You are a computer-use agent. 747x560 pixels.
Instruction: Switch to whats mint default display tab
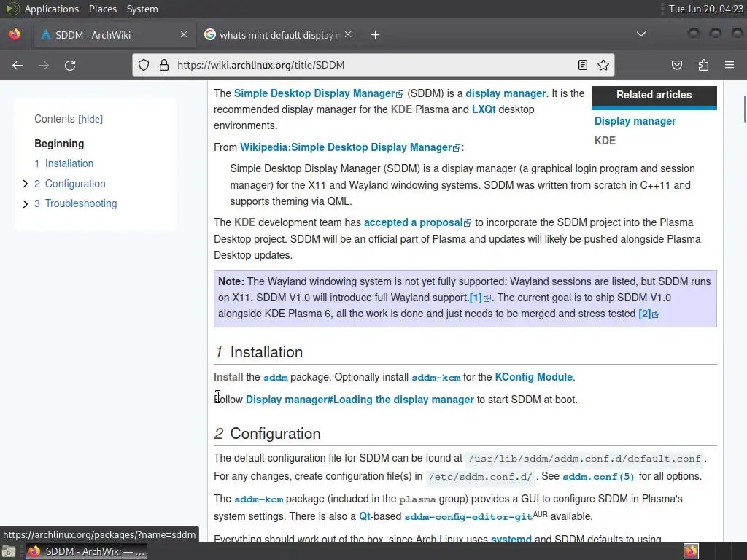coord(278,35)
